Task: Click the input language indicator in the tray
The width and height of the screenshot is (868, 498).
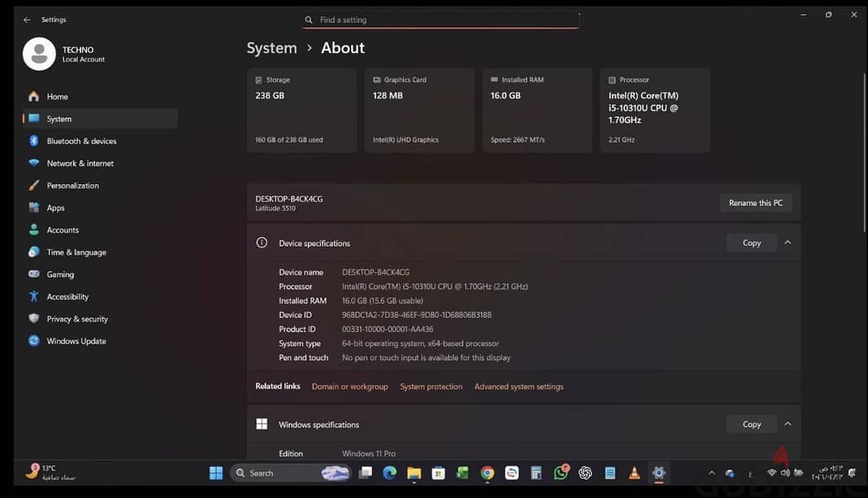Action: (x=750, y=474)
